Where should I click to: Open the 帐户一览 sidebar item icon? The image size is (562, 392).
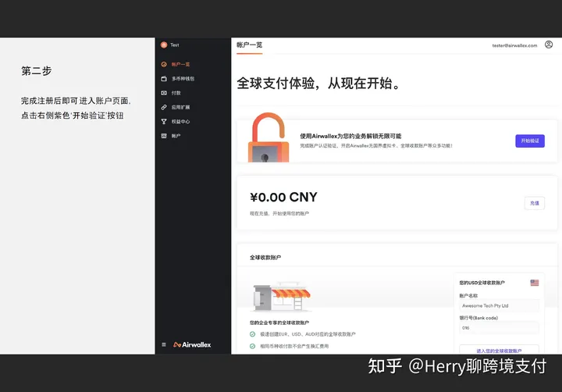pyautogui.click(x=164, y=64)
